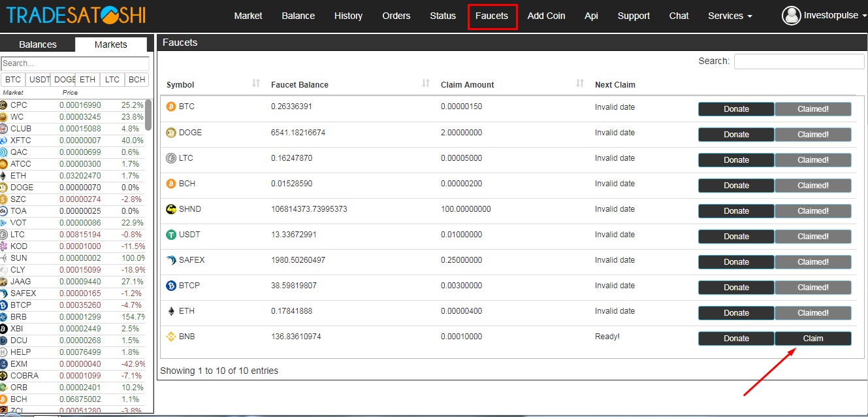Select the SUN market row
The height and width of the screenshot is (417, 868).
72,258
